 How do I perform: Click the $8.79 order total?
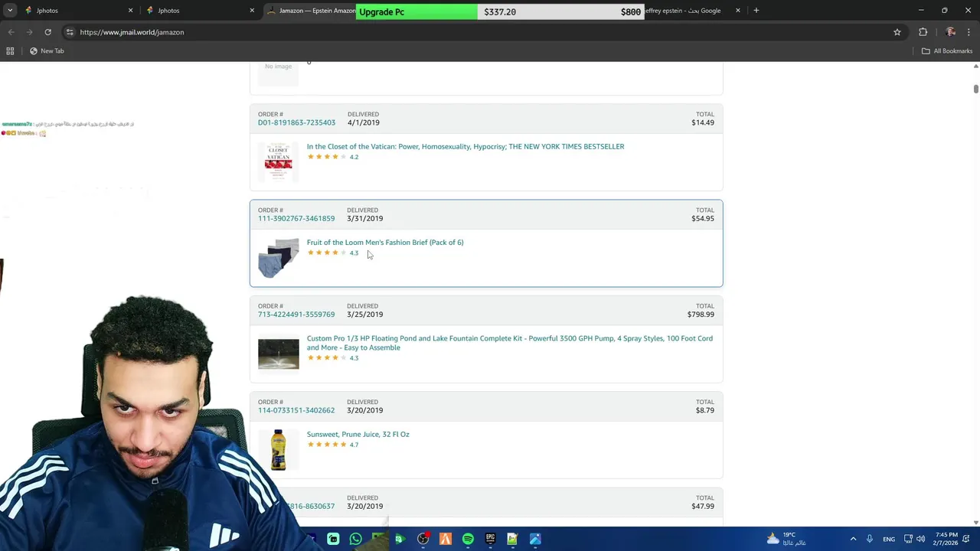click(705, 410)
